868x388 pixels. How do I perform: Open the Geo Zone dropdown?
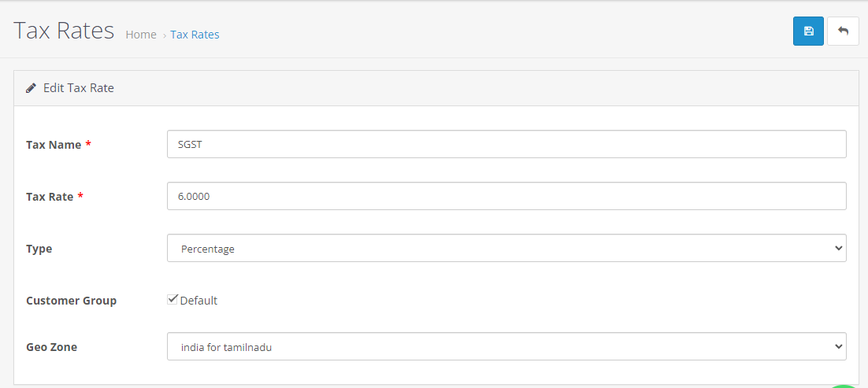tap(506, 346)
